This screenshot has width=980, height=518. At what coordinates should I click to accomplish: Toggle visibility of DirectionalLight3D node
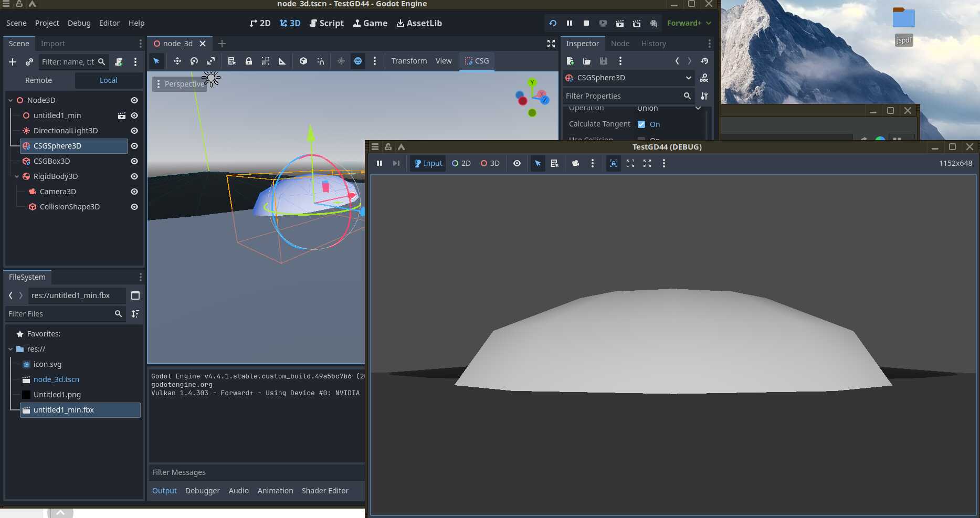pyautogui.click(x=134, y=131)
